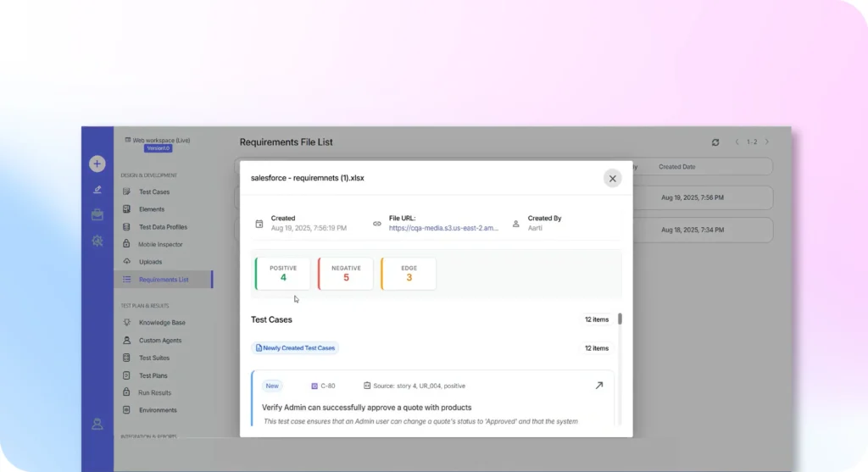868x472 pixels.
Task: Click the Environments icon
Action: click(127, 410)
